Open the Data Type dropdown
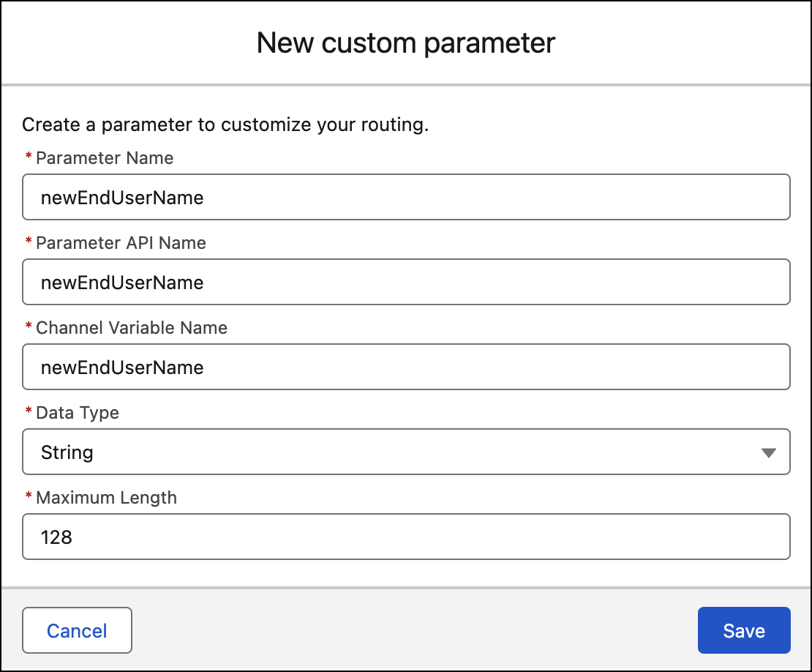The width and height of the screenshot is (812, 672). click(x=406, y=452)
